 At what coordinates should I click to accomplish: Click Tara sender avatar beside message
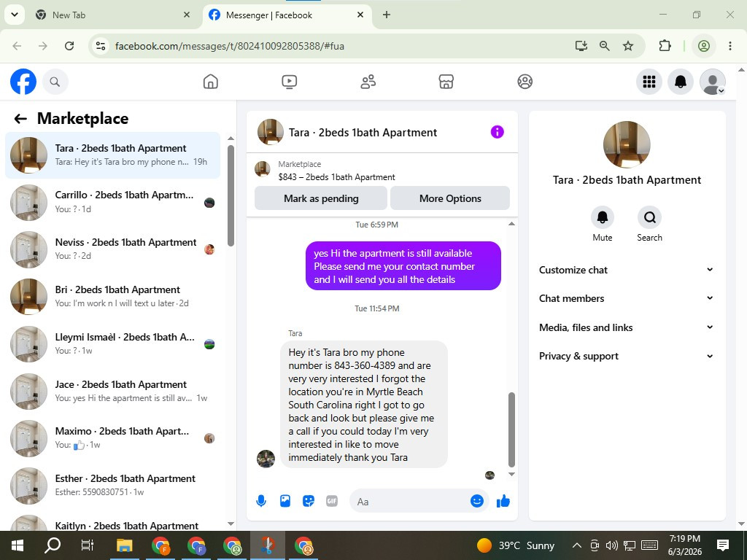click(266, 459)
